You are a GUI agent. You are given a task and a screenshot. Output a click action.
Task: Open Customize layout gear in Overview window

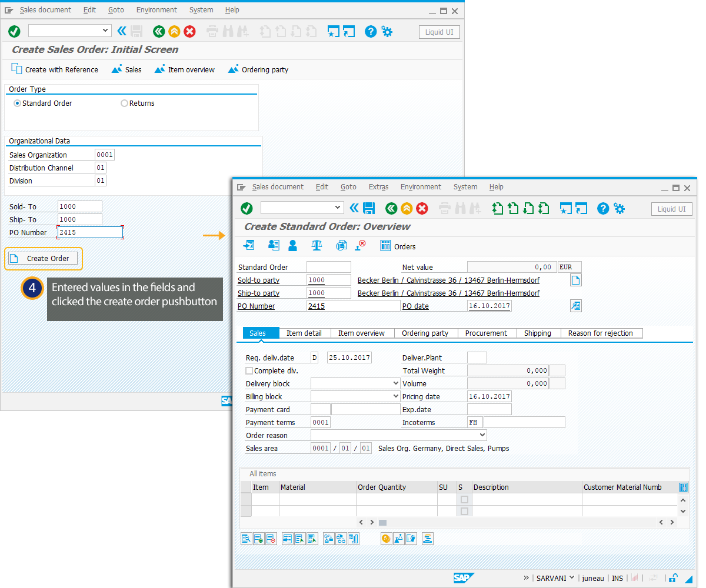619,208
